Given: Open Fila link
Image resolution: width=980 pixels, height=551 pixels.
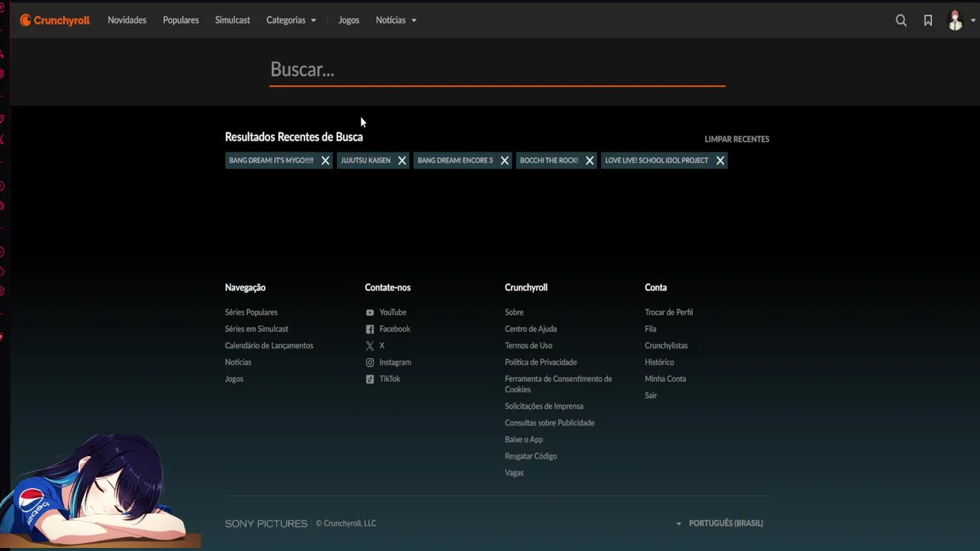Looking at the screenshot, I should coord(651,329).
